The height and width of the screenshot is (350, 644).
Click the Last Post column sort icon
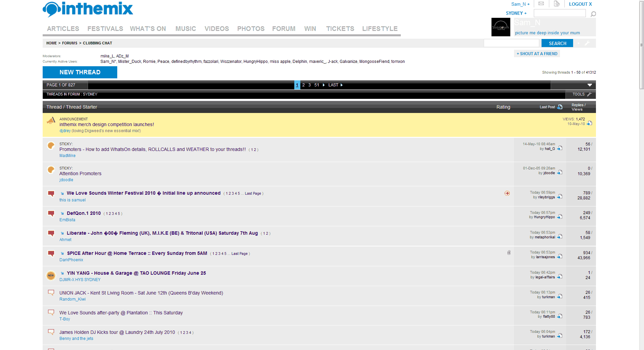[x=560, y=107]
